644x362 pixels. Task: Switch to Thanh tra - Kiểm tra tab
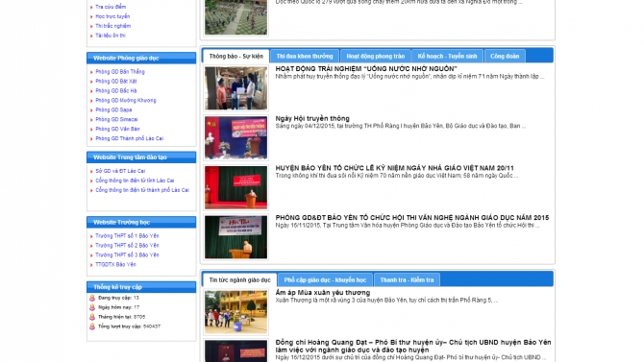[407, 280]
